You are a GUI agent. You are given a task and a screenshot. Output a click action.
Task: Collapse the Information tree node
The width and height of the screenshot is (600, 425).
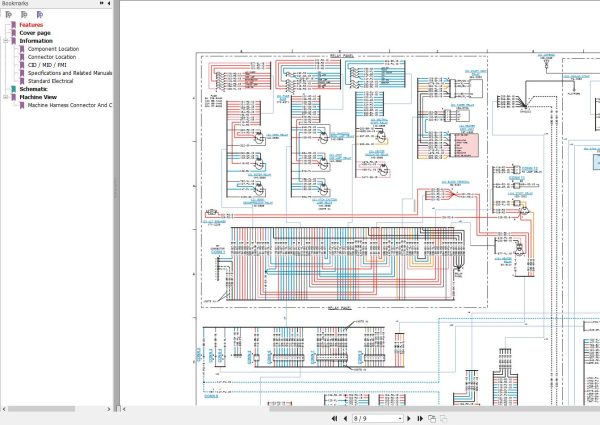6,41
